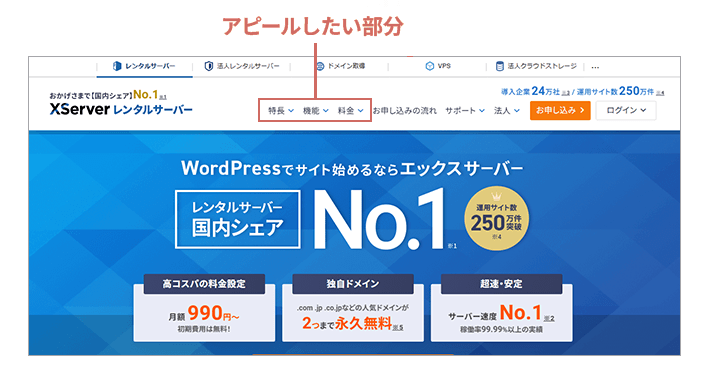Click the 法人クラウドストレージ database icon
Screen dimensions: 710x379
(499, 66)
